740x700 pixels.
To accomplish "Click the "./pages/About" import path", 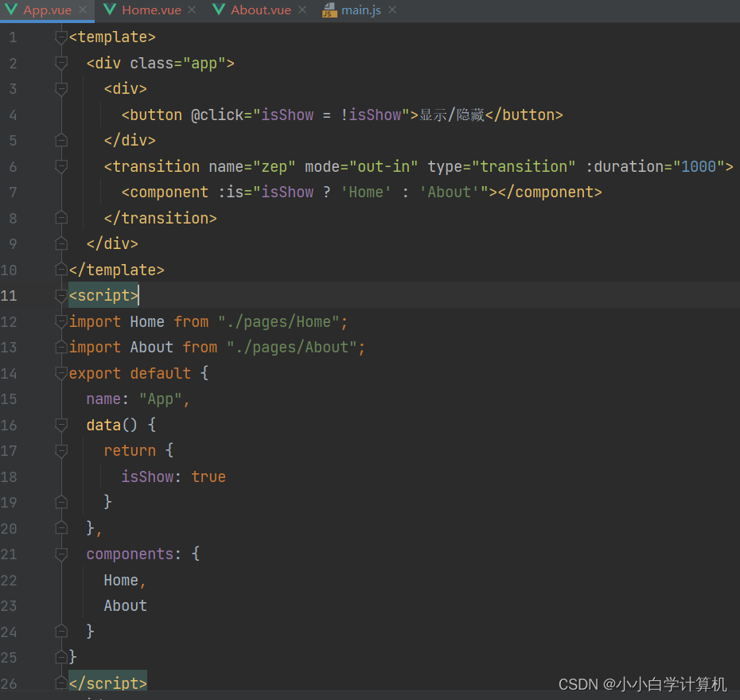I will [x=292, y=348].
